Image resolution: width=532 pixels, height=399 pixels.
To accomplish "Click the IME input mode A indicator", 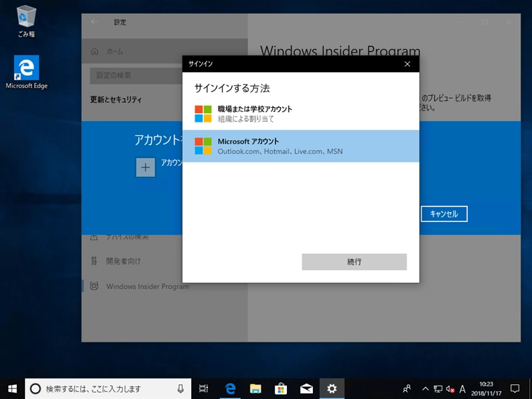I will [x=462, y=388].
